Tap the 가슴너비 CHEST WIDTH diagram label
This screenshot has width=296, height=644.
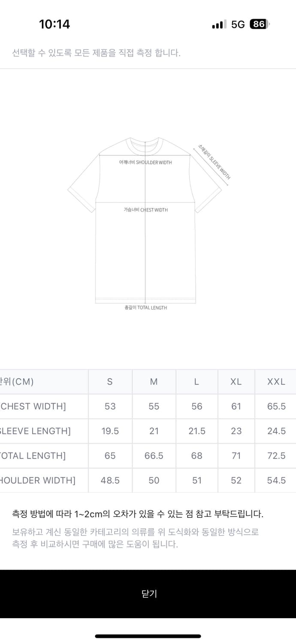coord(145,210)
